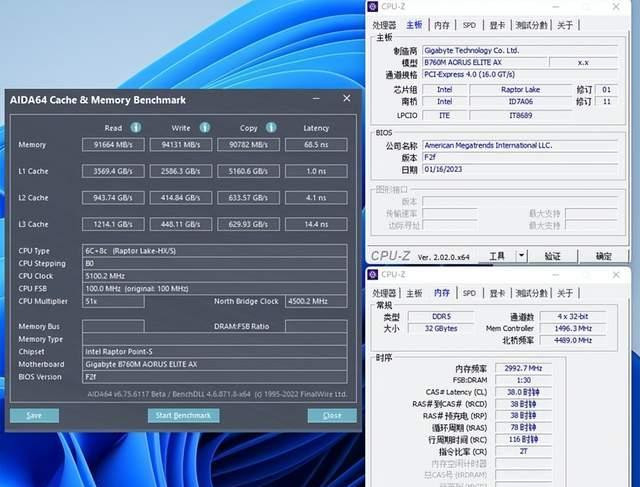Screen dimensions: 640x487
Task: Switch to 处理器 tab in CPU-Z memory window
Action: [384, 293]
